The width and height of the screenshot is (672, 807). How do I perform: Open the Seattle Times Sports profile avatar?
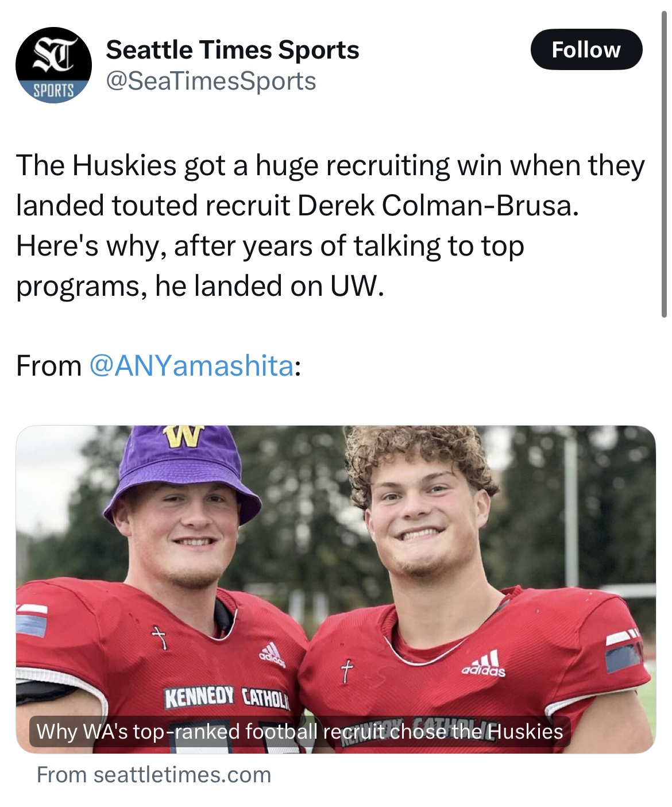(53, 65)
